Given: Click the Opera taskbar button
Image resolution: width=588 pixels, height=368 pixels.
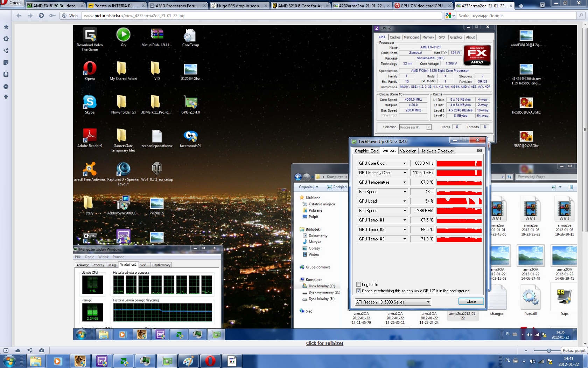Looking at the screenshot, I should 210,361.
